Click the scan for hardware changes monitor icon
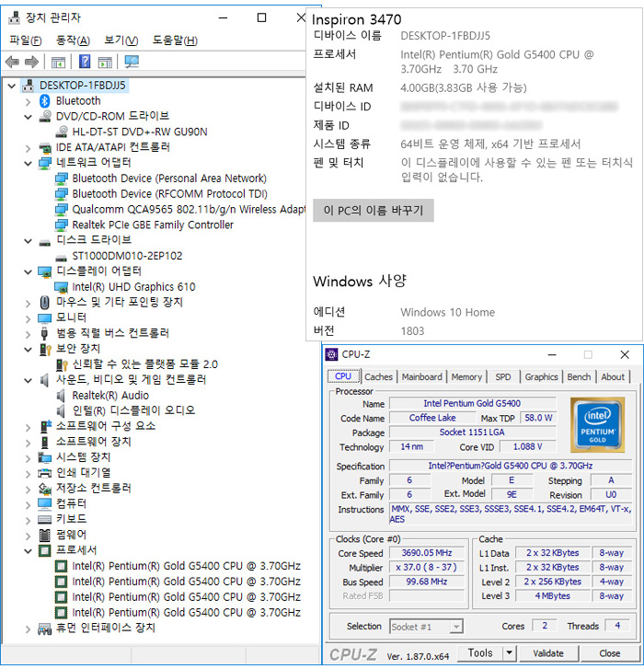 point(132,62)
